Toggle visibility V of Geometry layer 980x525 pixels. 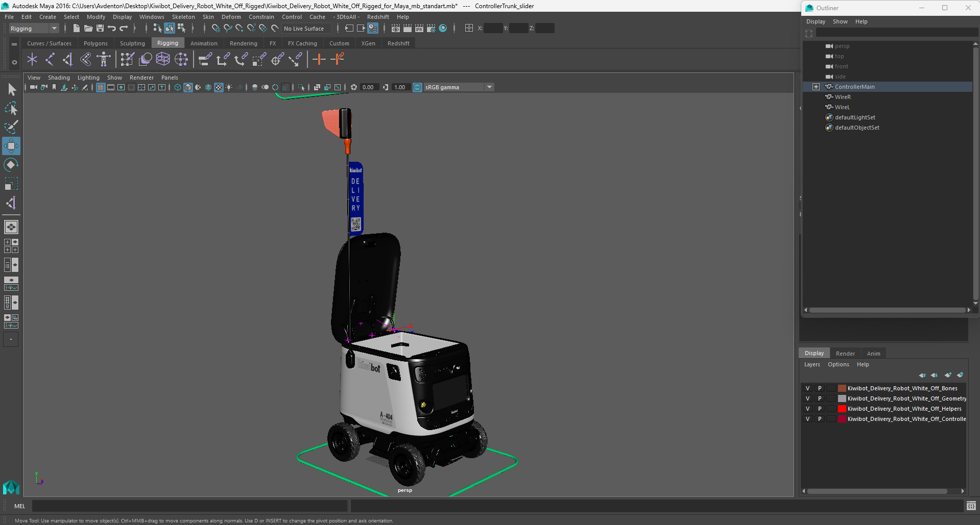click(807, 399)
